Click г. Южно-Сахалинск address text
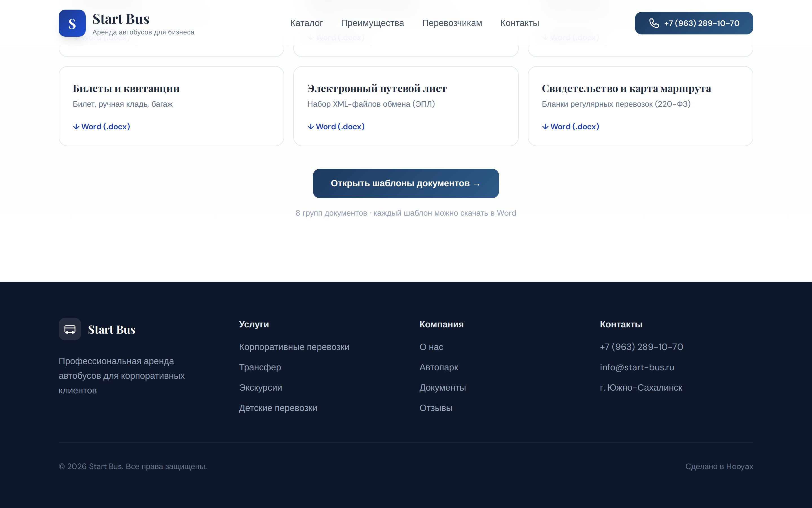The width and height of the screenshot is (812, 508). point(641,388)
